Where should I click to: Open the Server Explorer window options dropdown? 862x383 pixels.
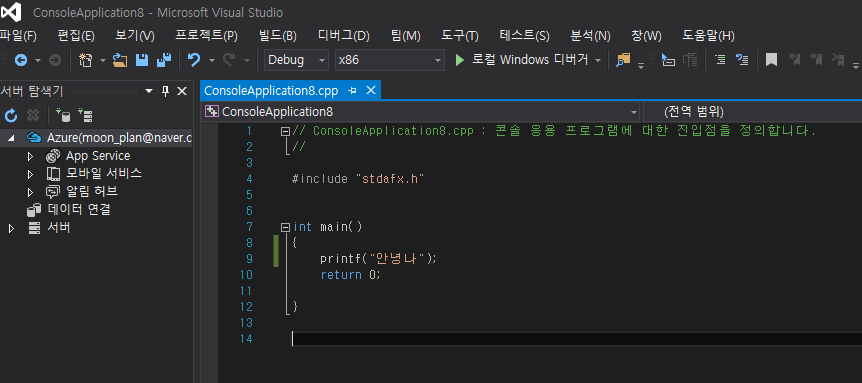click(148, 91)
